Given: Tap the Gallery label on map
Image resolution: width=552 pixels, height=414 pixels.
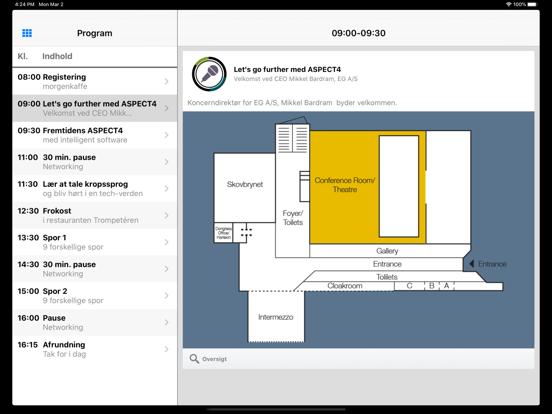Looking at the screenshot, I should (387, 251).
